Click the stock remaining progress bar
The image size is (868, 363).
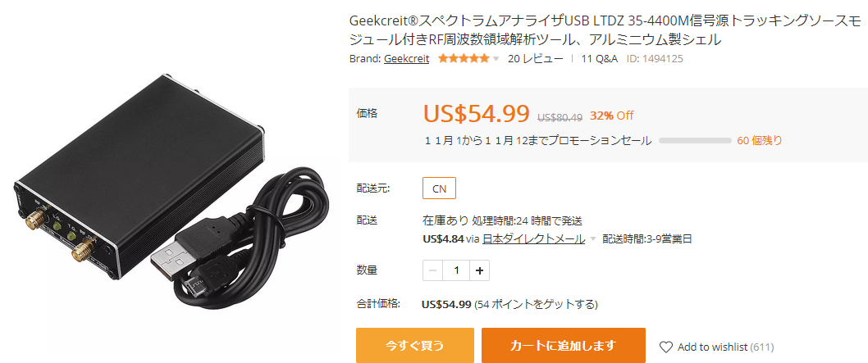695,140
